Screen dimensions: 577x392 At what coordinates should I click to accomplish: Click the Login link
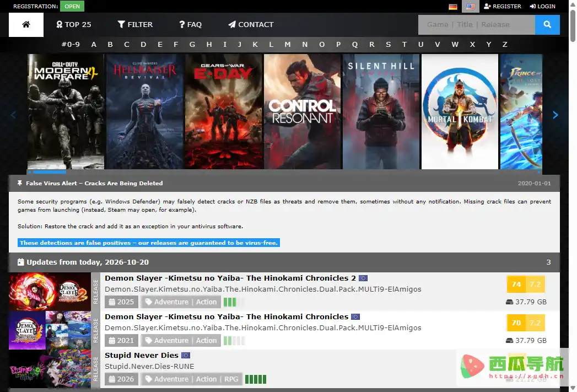click(542, 6)
